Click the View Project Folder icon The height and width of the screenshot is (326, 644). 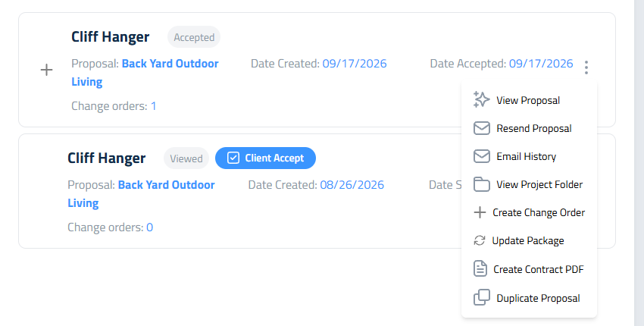tap(481, 184)
